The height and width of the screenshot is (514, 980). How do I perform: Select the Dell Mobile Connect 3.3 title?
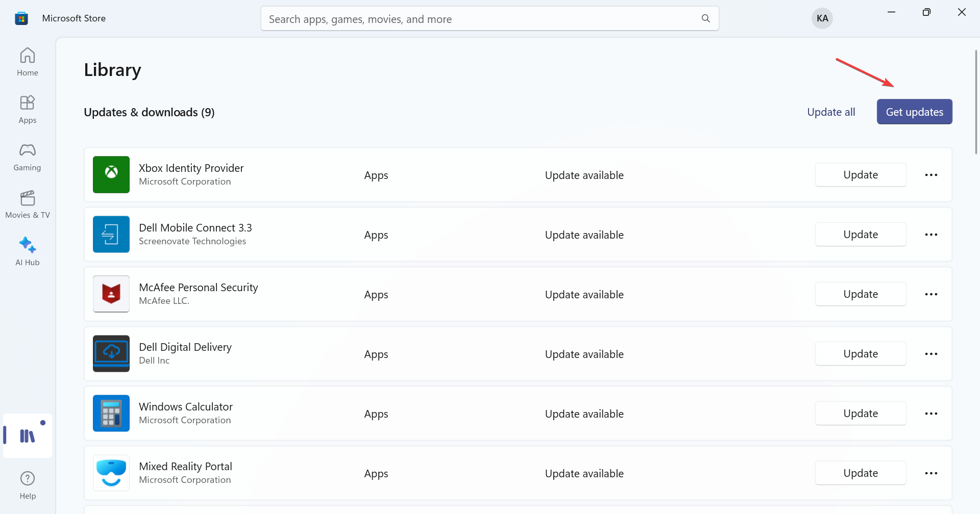pyautogui.click(x=195, y=227)
